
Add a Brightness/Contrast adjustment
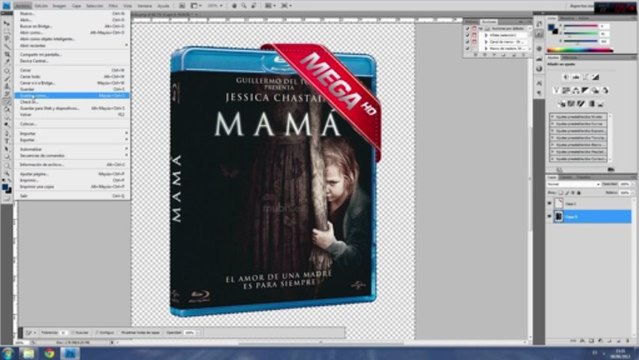coord(566,77)
